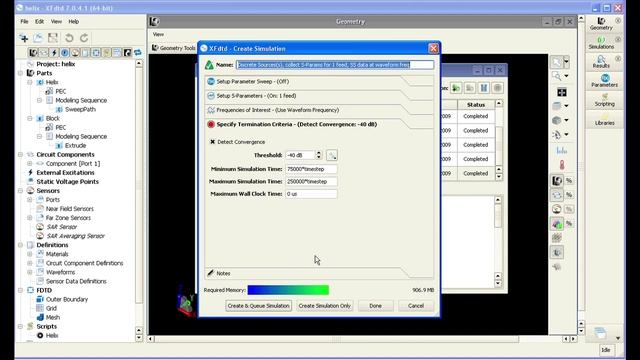
Task: Open the File menu
Action: pos(24,22)
